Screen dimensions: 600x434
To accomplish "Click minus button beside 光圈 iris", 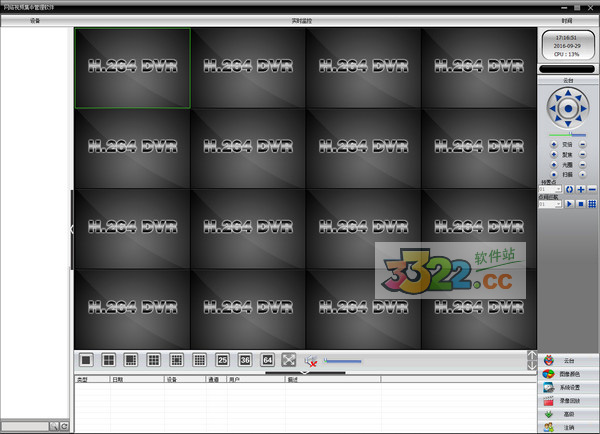I will click(x=582, y=165).
